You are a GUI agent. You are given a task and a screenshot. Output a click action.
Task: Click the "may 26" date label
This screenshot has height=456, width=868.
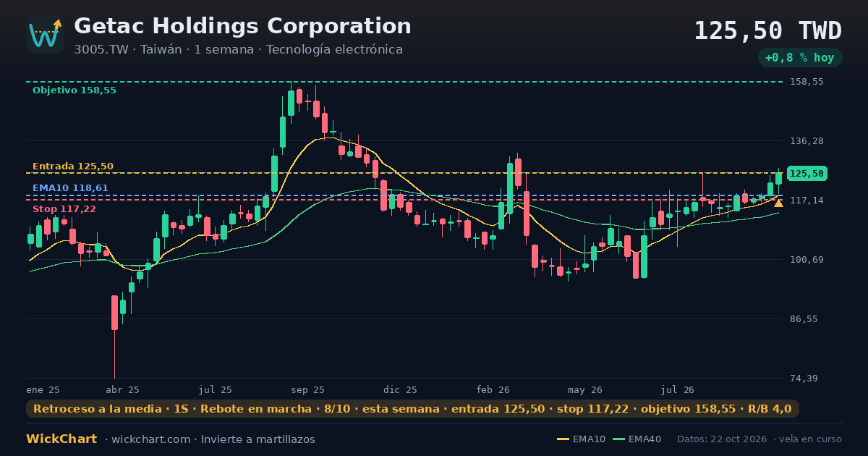[586, 390]
